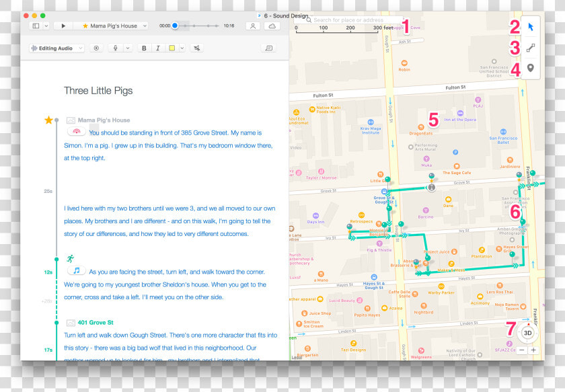565x392 pixels.
Task: Click the Krav Maga Institute marker
Action: click(371, 122)
